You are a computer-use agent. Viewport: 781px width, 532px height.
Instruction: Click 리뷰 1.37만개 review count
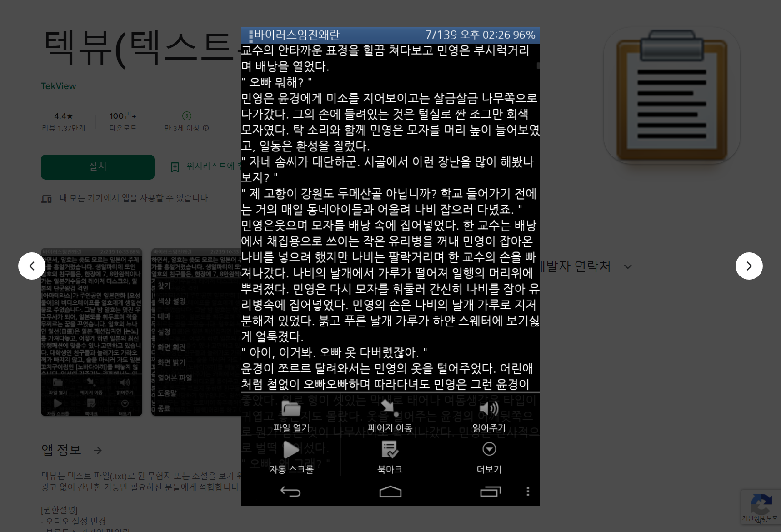coord(64,128)
